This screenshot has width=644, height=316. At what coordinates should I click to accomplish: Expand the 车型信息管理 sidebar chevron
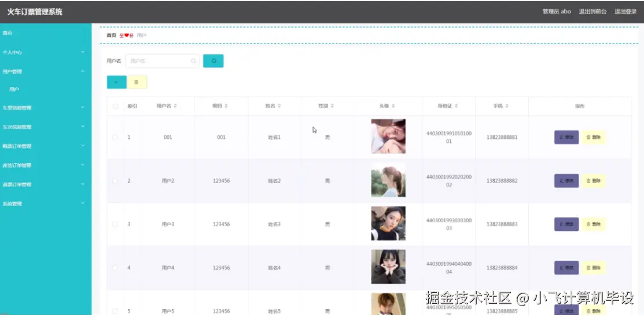pyautogui.click(x=83, y=107)
